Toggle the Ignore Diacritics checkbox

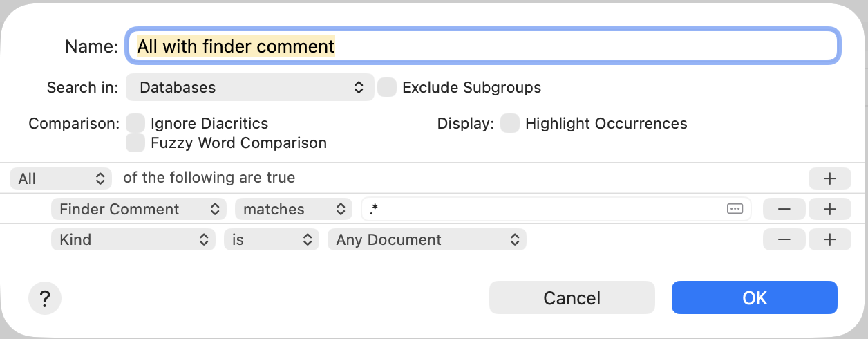(136, 124)
